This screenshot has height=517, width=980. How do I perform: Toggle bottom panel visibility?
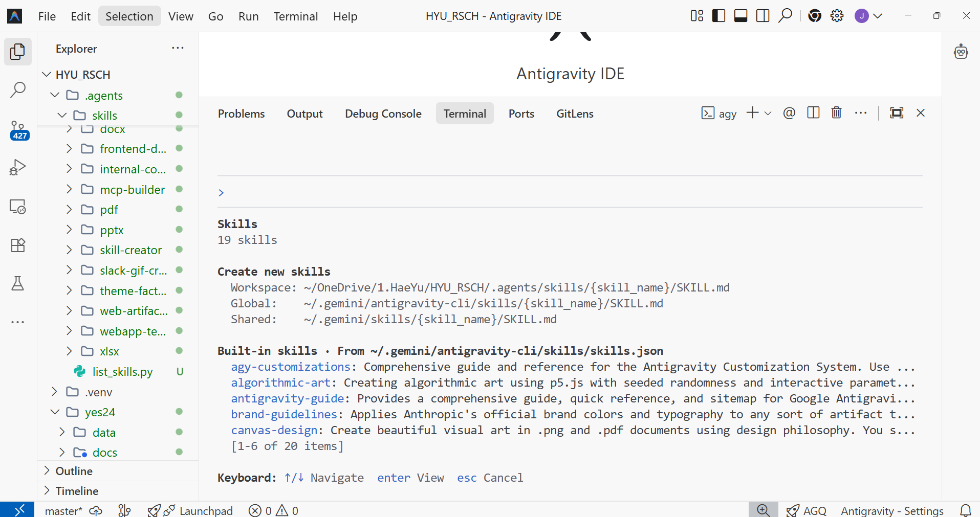(x=741, y=16)
